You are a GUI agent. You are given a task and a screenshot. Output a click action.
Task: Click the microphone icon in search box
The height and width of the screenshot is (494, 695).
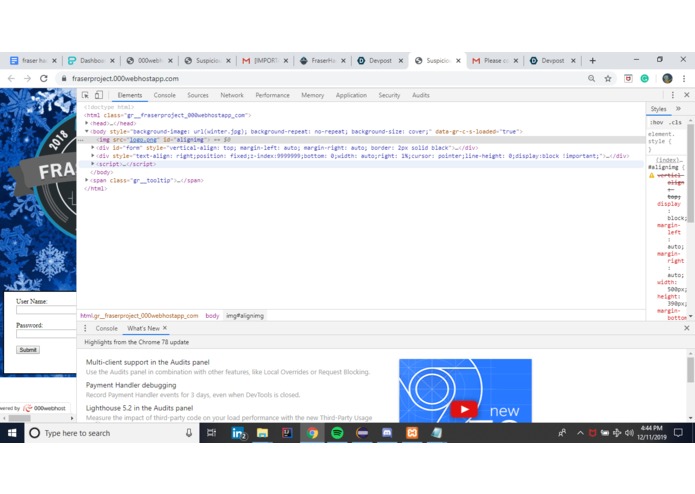[189, 433]
